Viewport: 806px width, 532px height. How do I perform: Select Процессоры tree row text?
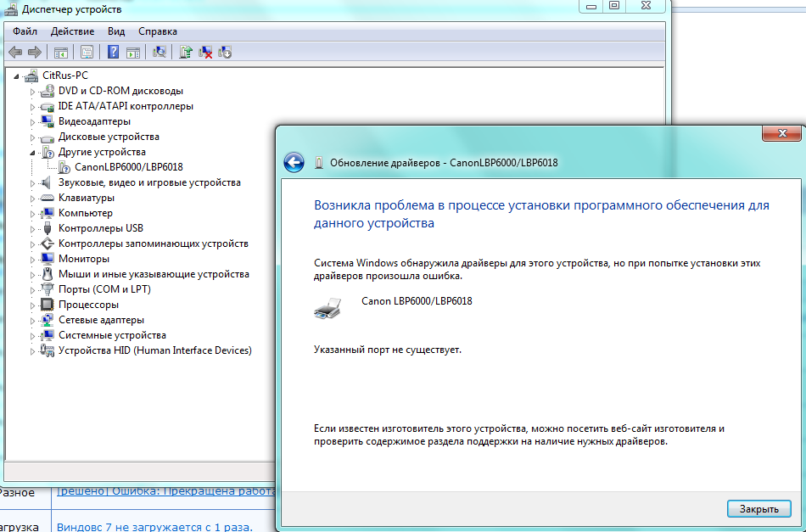[88, 305]
